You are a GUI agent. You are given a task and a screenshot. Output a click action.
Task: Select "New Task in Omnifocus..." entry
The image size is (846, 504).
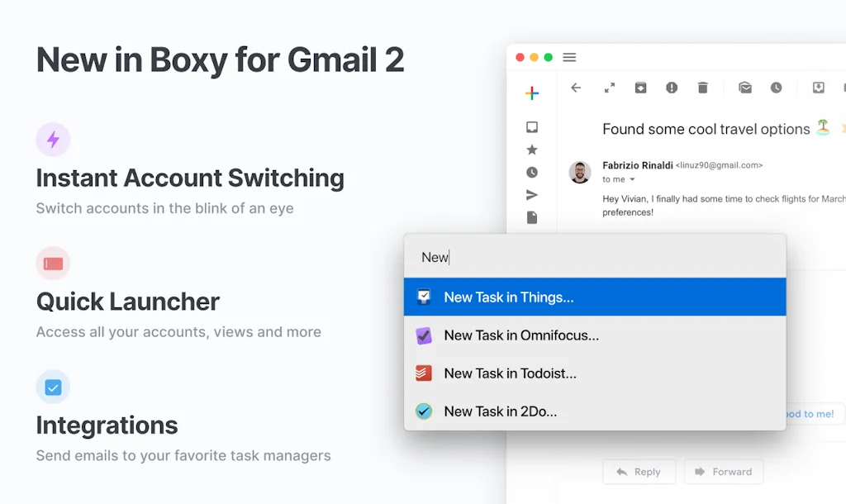point(595,335)
